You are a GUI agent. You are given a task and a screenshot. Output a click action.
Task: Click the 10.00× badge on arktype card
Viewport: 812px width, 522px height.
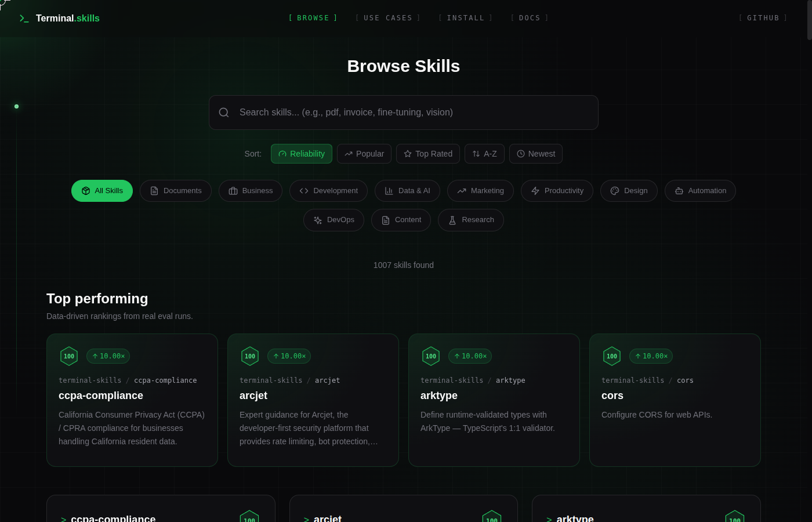click(470, 356)
